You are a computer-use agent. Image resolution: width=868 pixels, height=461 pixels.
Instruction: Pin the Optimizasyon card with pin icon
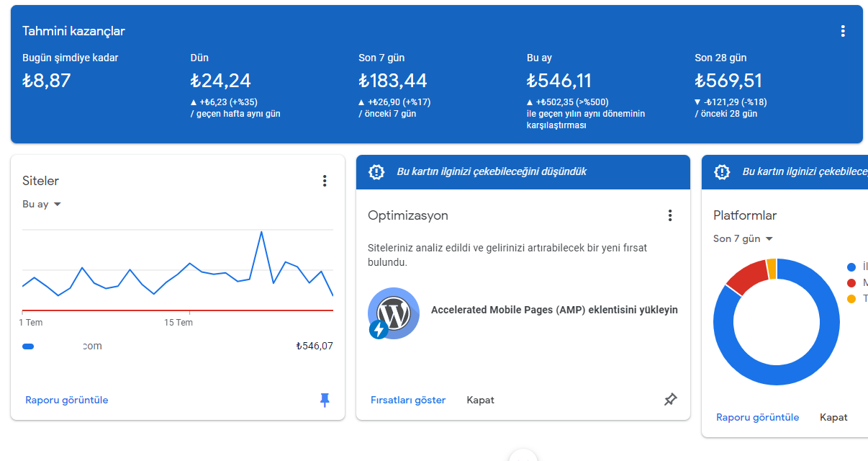(x=670, y=400)
